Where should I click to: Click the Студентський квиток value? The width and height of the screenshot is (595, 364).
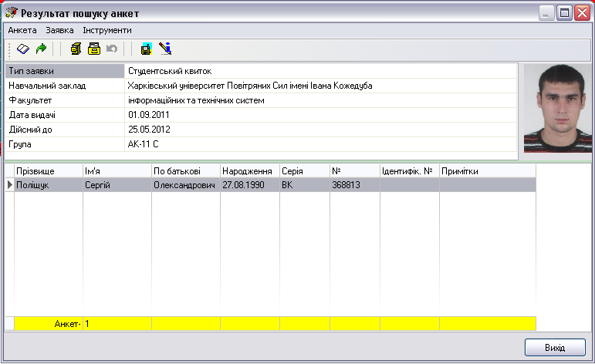pyautogui.click(x=170, y=71)
